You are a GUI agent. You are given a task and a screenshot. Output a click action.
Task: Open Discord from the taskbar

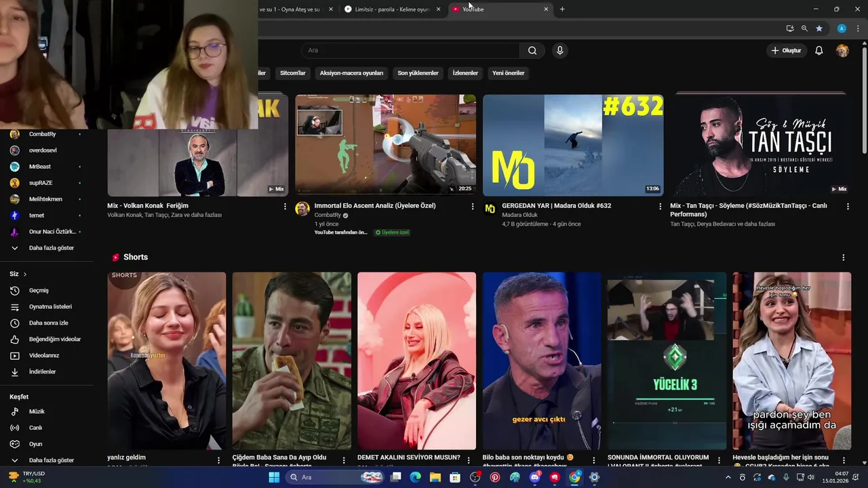coord(535,477)
